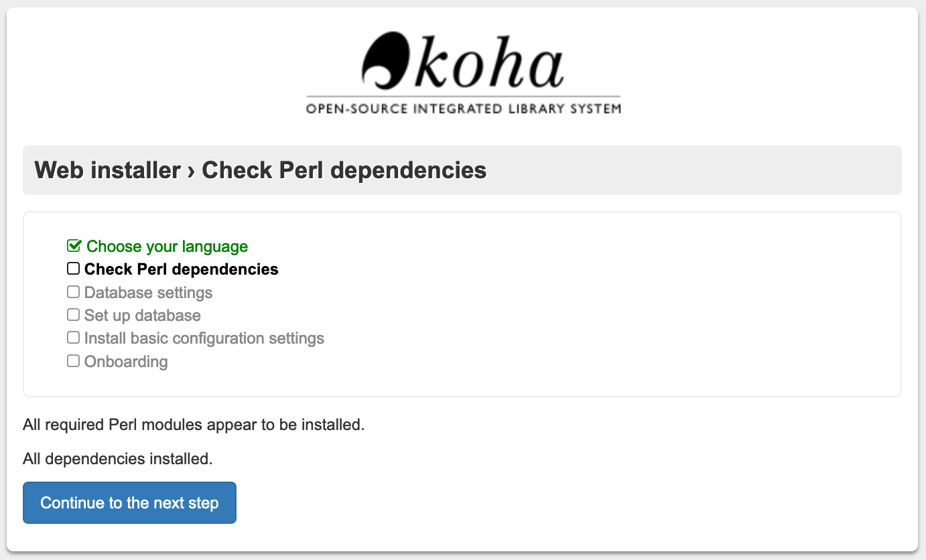Image resolution: width=926 pixels, height=560 pixels.
Task: Toggle the checkbox next to Database settings
Action: (73, 292)
